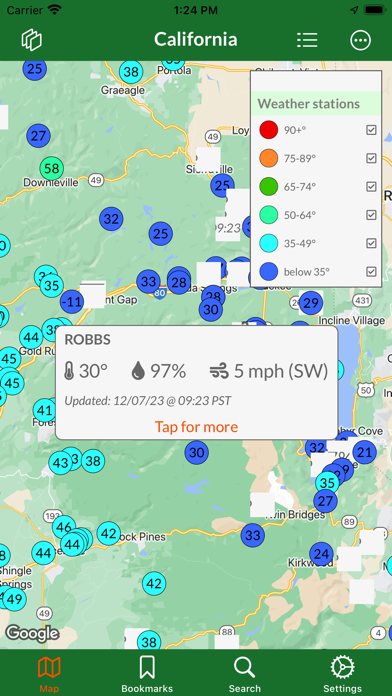Select the 42° marker near Pollock Pines

[x=109, y=534]
